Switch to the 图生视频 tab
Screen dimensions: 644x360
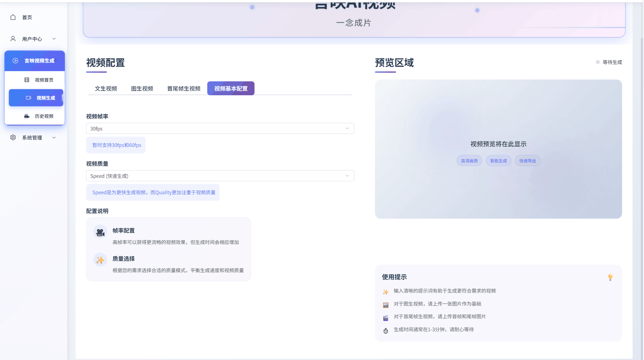142,88
